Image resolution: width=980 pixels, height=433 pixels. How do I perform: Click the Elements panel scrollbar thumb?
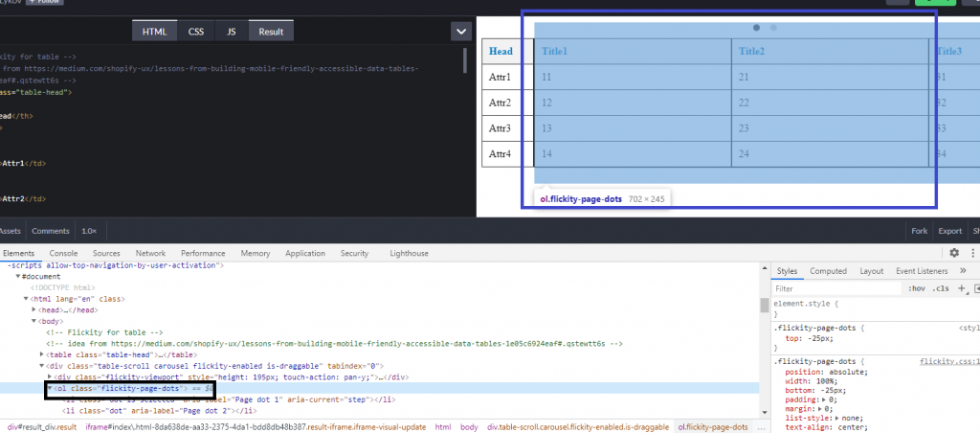pyautogui.click(x=765, y=305)
